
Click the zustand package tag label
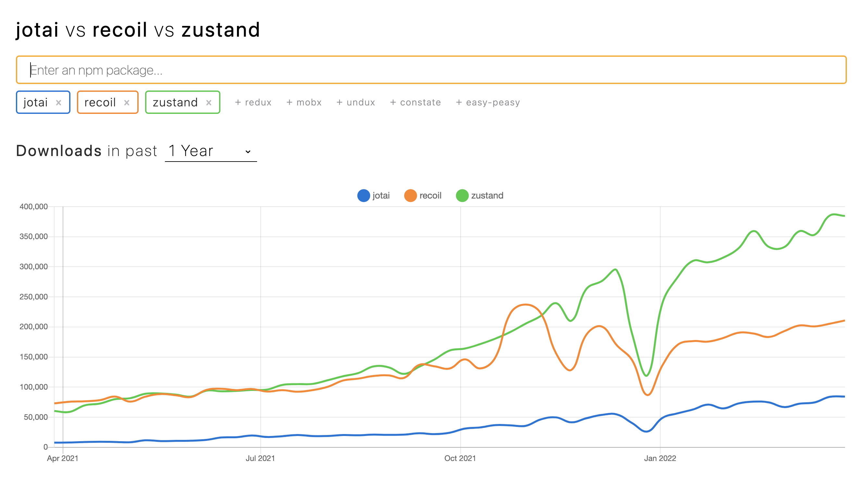175,103
